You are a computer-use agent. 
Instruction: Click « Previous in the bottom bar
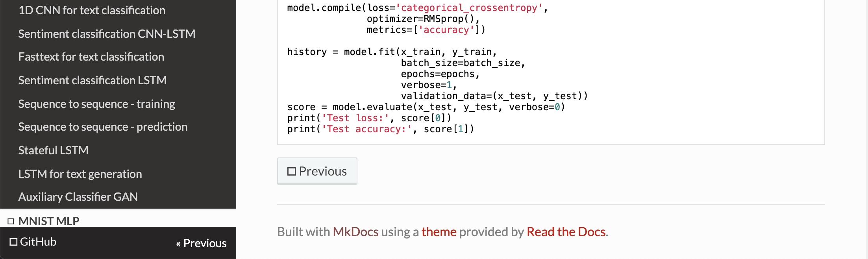pos(202,243)
